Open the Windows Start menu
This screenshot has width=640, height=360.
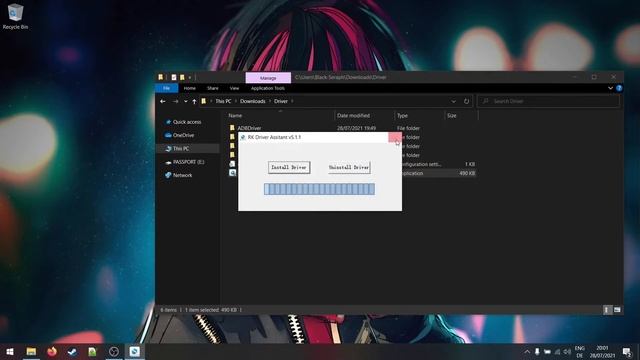pos(10,351)
